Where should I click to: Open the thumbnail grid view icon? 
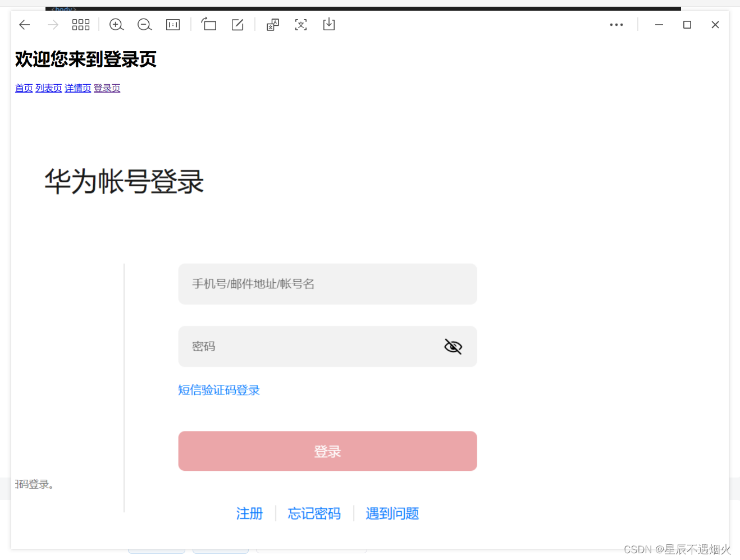point(81,25)
